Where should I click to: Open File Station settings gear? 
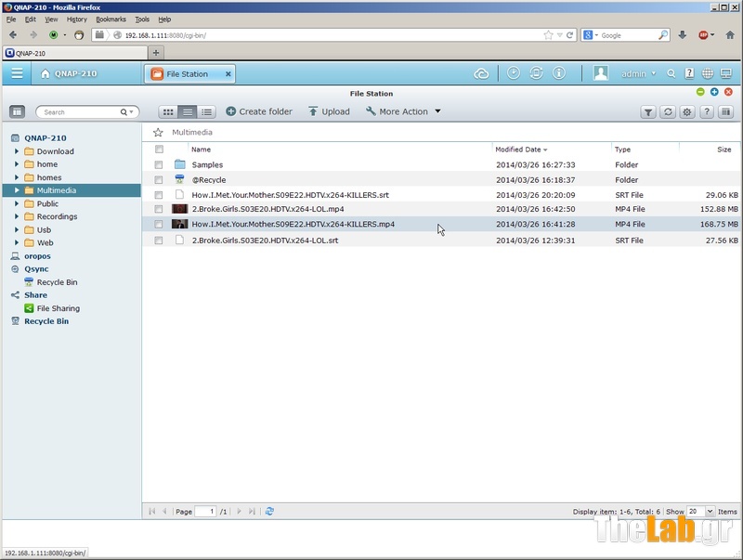687,111
